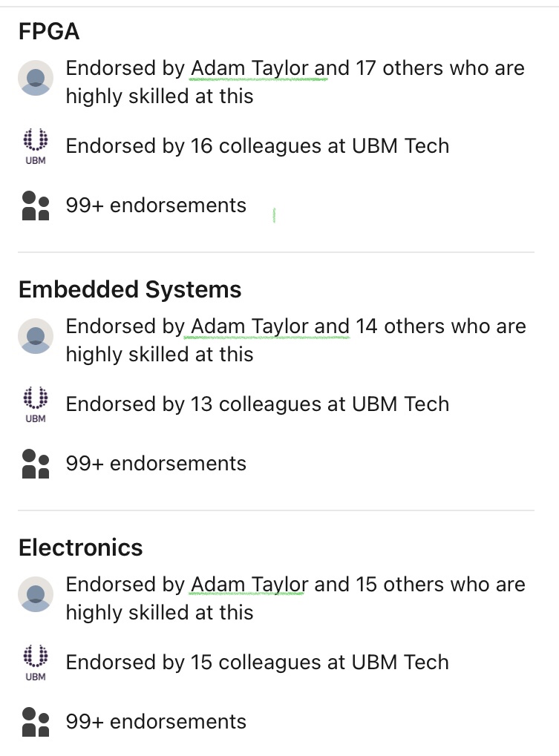Image resolution: width=559 pixels, height=756 pixels.
Task: Open 'Adam Taylor and 15 others' endorsement text
Action: pos(295,598)
